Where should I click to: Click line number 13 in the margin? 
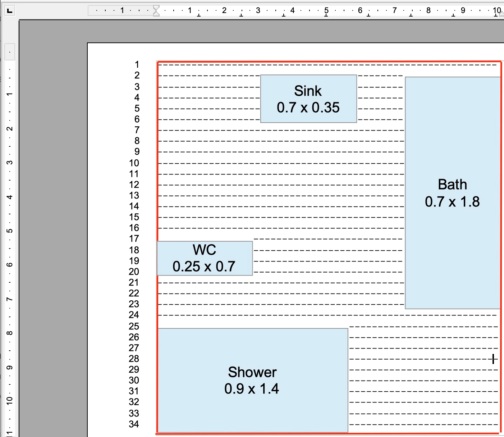coord(134,195)
